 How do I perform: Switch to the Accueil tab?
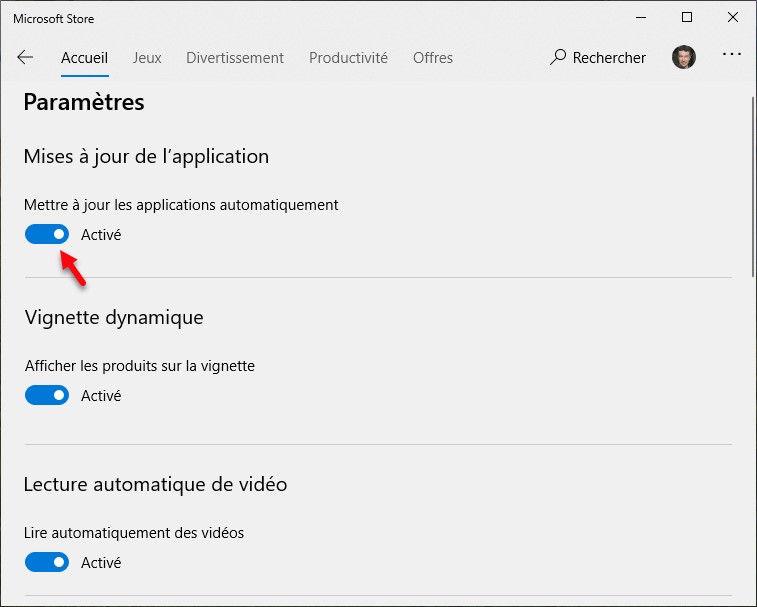point(84,58)
